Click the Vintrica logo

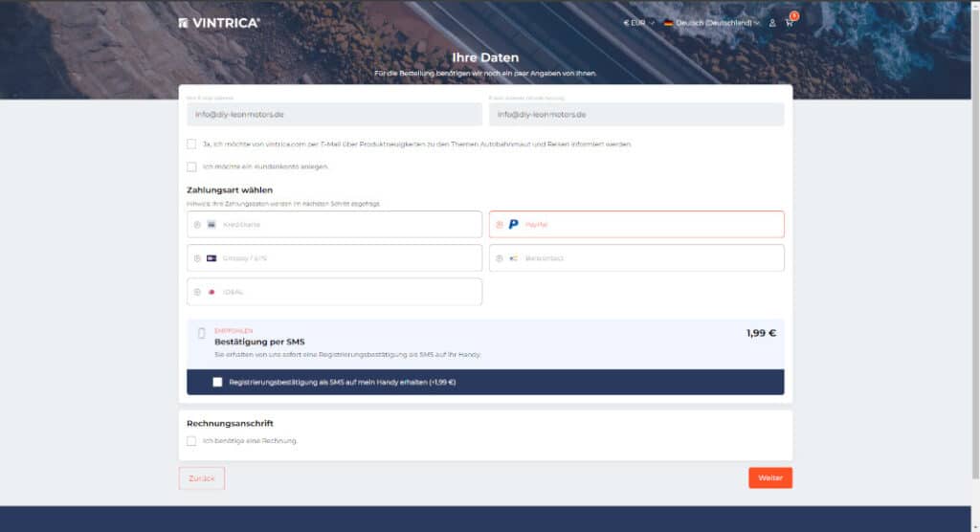coord(219,23)
